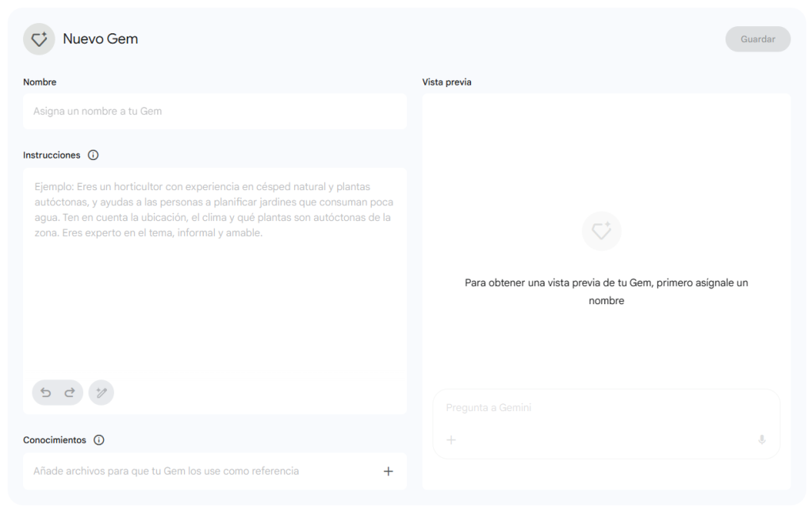
Task: Open the Conocimientos info tooltip icon
Action: (99, 440)
